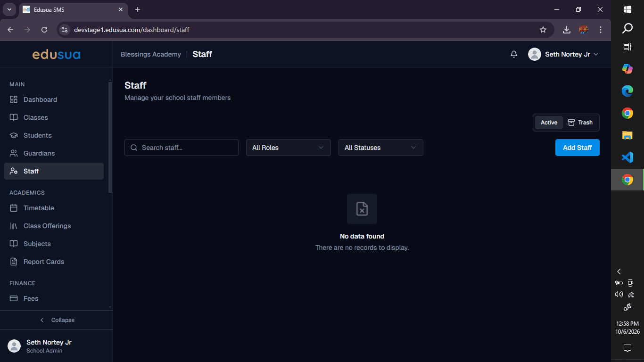Click the Blessings Academy breadcrumb
This screenshot has height=362, width=644.
151,54
